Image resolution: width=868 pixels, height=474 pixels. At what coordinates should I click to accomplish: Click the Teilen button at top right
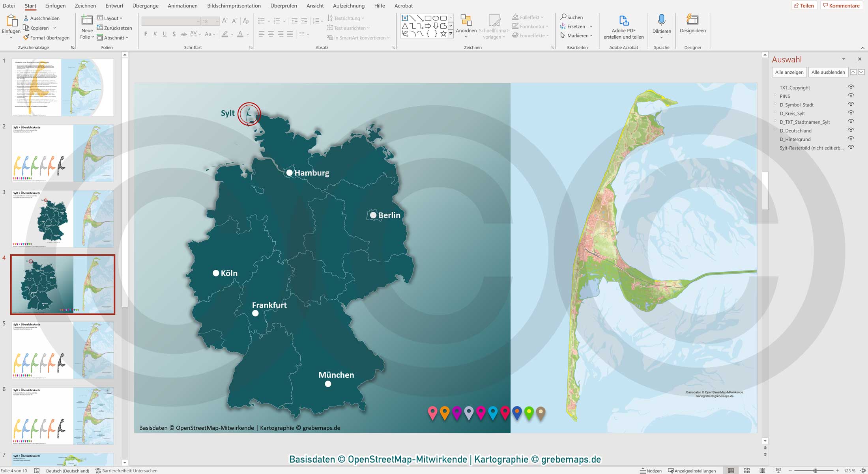point(805,5)
